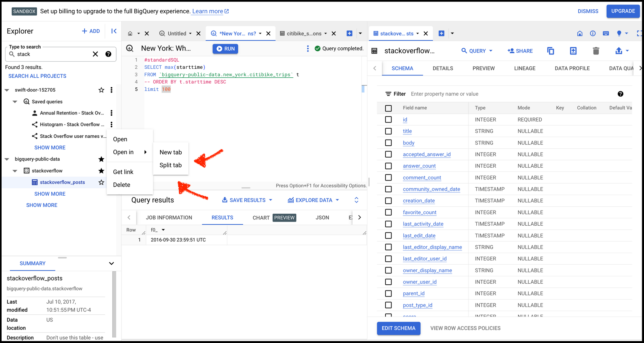
Task: Click the lightbulb tips icon
Action: pyautogui.click(x=619, y=33)
